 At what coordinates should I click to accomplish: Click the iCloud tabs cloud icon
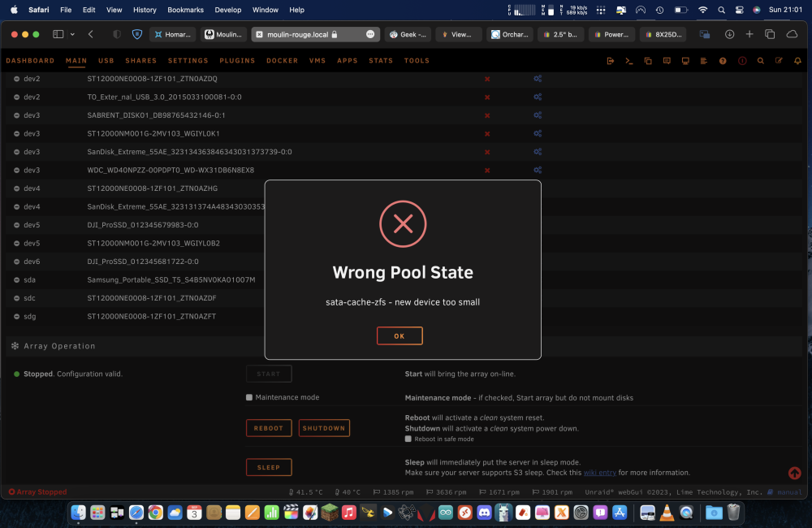792,34
